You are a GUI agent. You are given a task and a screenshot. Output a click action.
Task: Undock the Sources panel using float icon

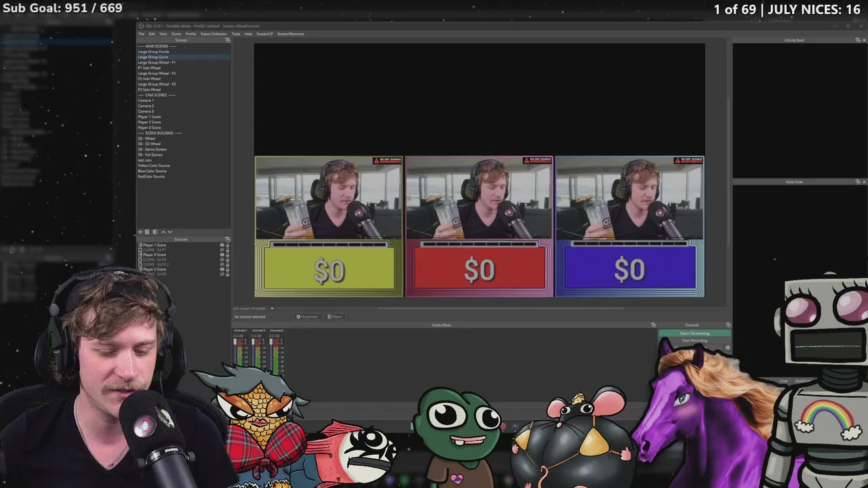click(x=228, y=239)
